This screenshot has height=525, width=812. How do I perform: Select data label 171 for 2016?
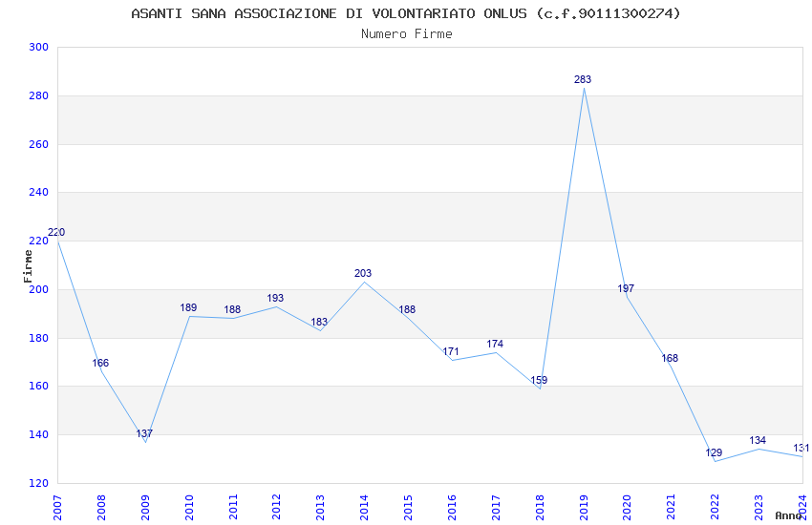tap(451, 351)
